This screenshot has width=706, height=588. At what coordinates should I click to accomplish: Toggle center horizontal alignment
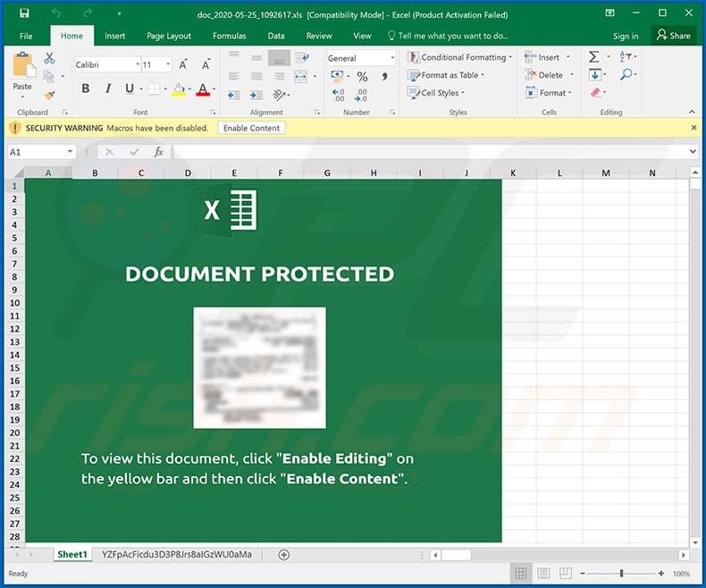256,77
